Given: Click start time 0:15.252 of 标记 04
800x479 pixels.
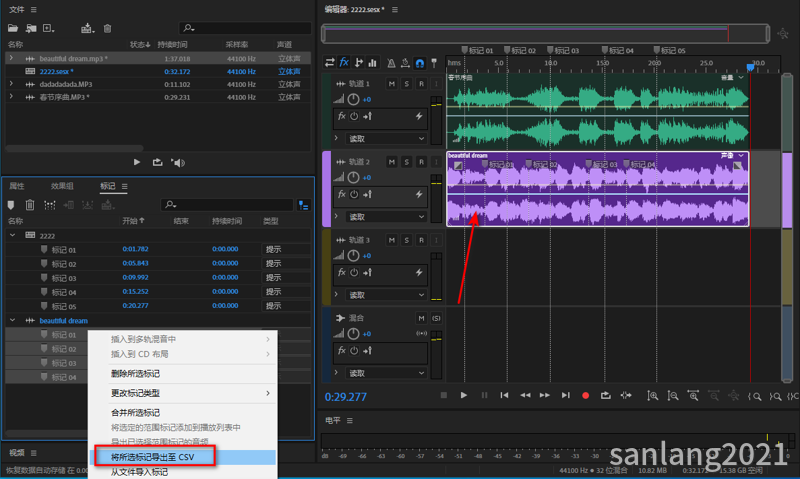Looking at the screenshot, I should coord(135,291).
